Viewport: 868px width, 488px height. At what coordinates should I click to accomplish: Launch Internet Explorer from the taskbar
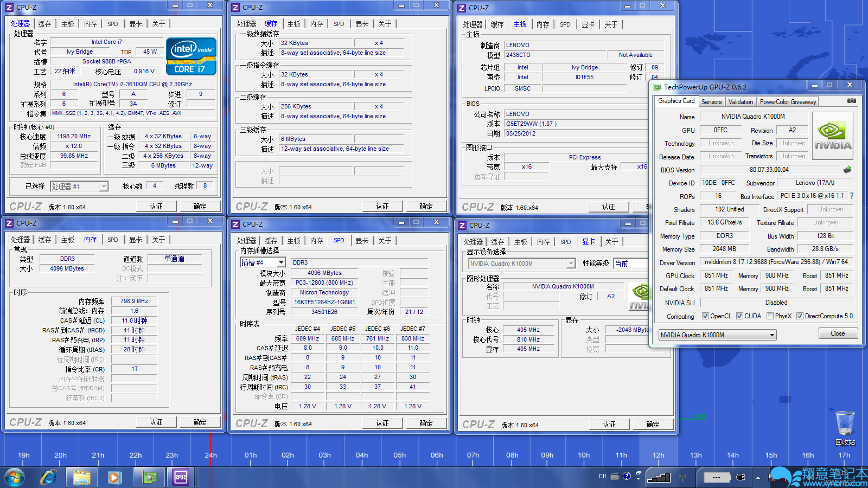(x=48, y=478)
